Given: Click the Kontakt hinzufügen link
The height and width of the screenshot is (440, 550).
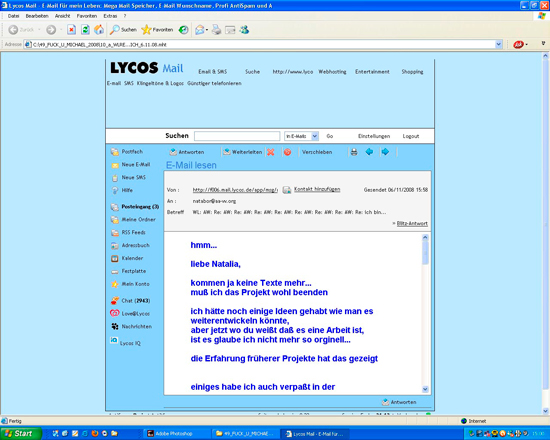Looking at the screenshot, I should point(317,189).
